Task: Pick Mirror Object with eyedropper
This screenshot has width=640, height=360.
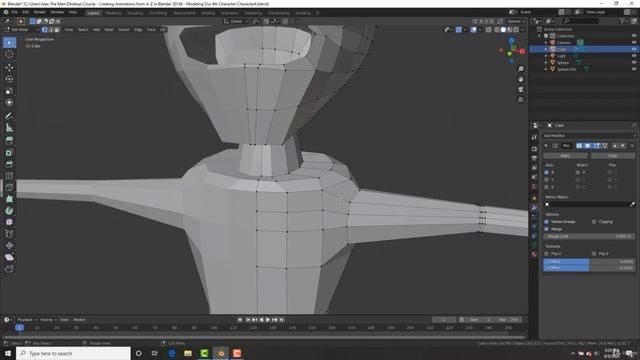Action: tap(633, 204)
